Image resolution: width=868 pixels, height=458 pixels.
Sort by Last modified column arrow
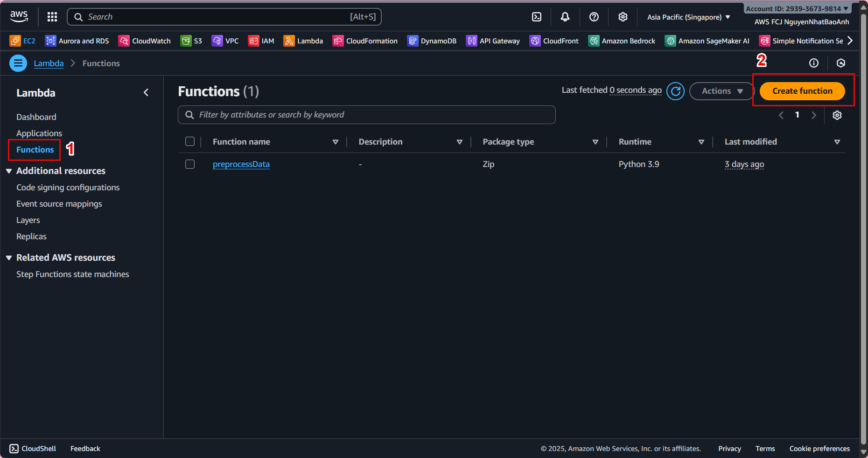click(837, 142)
